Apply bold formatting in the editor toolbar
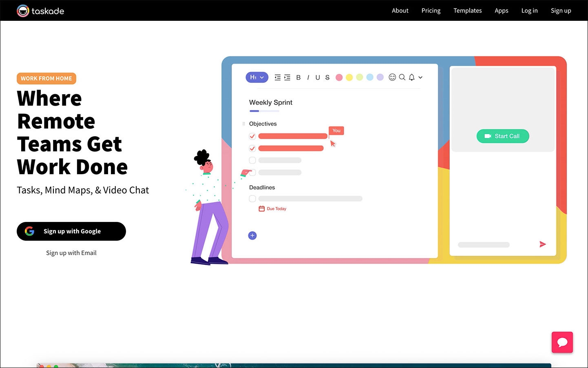 tap(298, 78)
